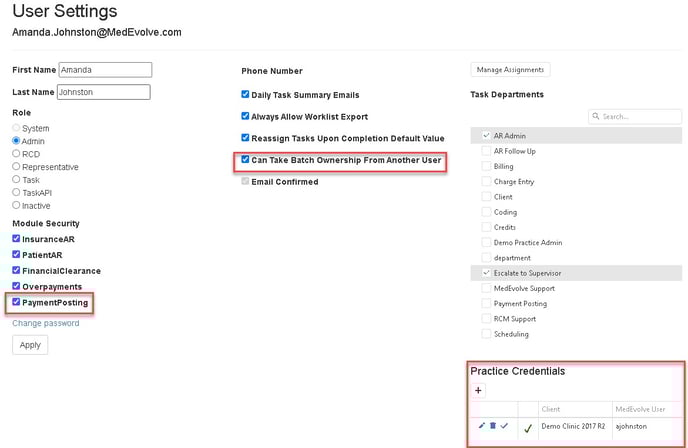Set role to Inactive
688x448 pixels.
[x=16, y=205]
